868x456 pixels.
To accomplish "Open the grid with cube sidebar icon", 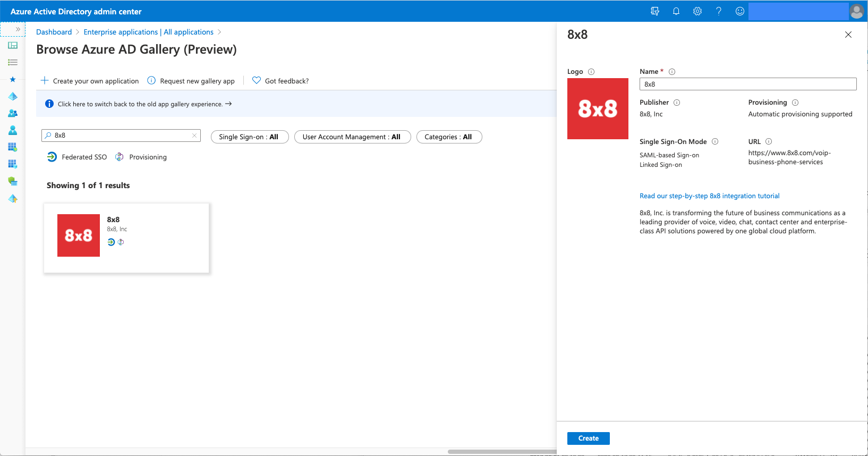I will tap(13, 164).
